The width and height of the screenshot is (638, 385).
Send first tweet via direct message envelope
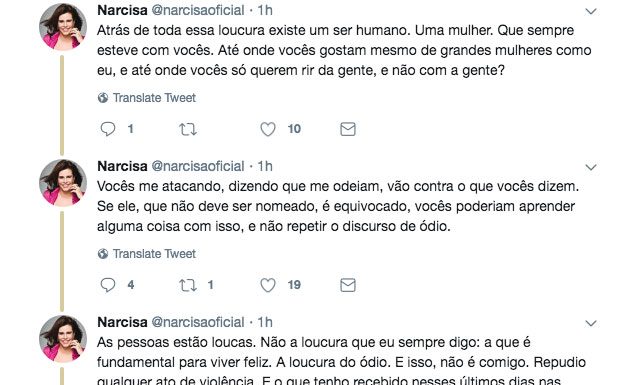point(348,129)
